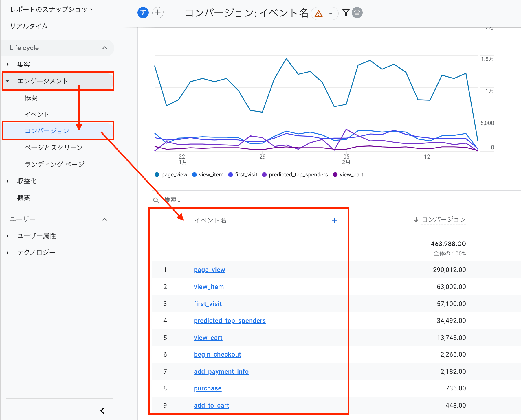Screen dimensions: 521x420
Task: Click the value 735.00
Action: click(x=456, y=388)
